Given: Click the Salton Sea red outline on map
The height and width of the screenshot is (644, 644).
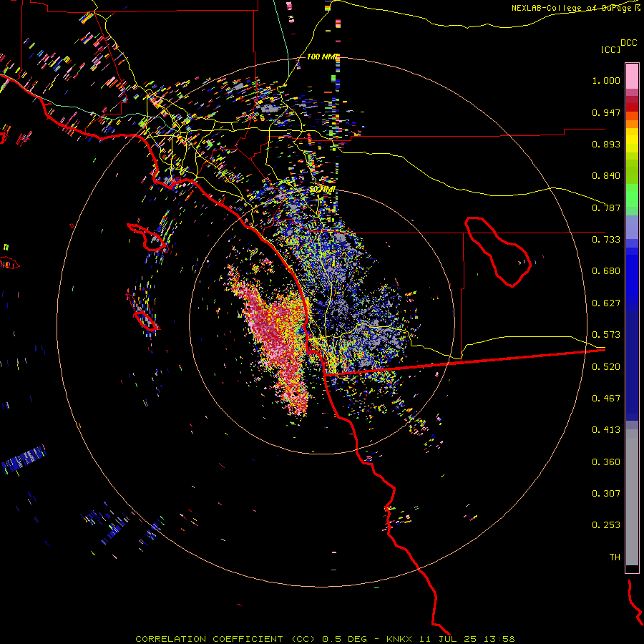Looking at the screenshot, I should point(498,251).
